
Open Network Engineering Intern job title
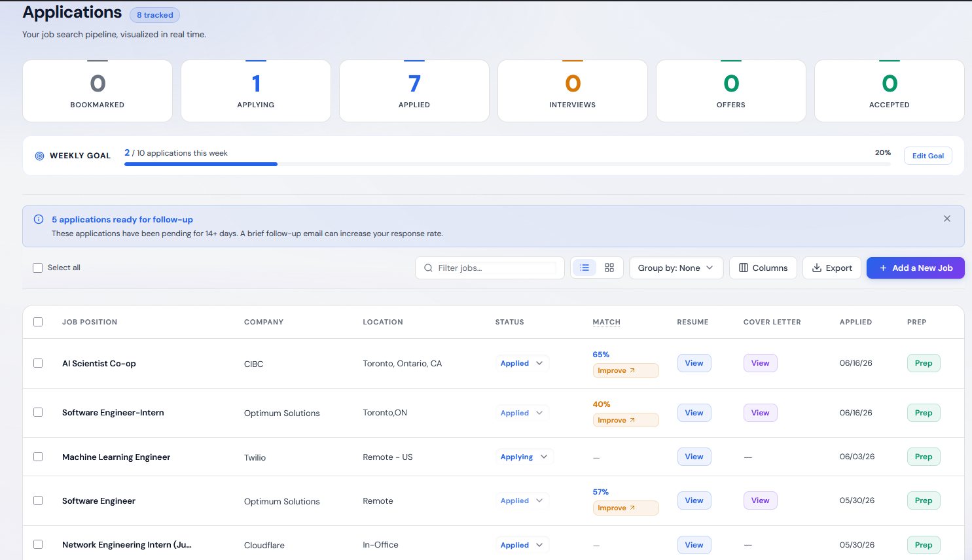pyautogui.click(x=127, y=544)
